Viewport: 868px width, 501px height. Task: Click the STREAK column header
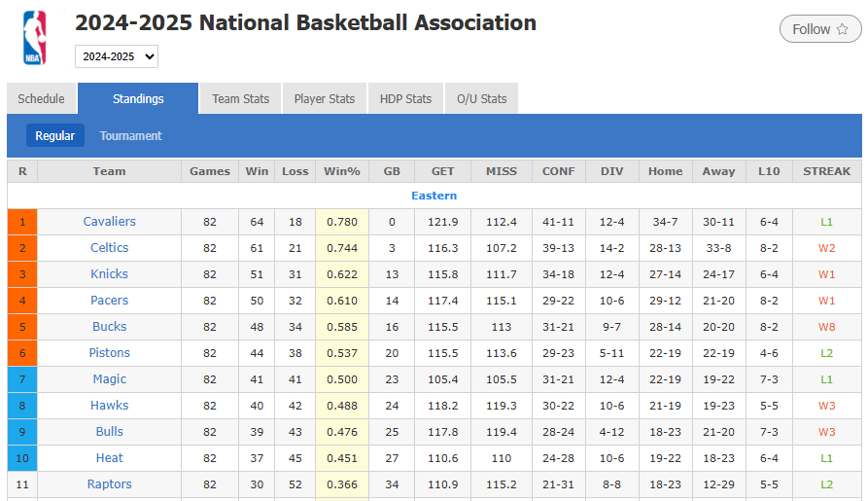[x=826, y=171]
